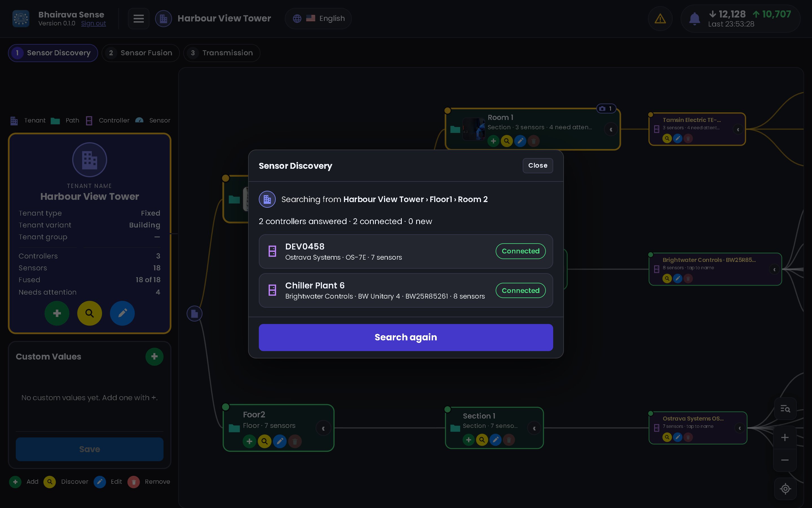
Task: Open canvas search list tool
Action: tap(785, 409)
